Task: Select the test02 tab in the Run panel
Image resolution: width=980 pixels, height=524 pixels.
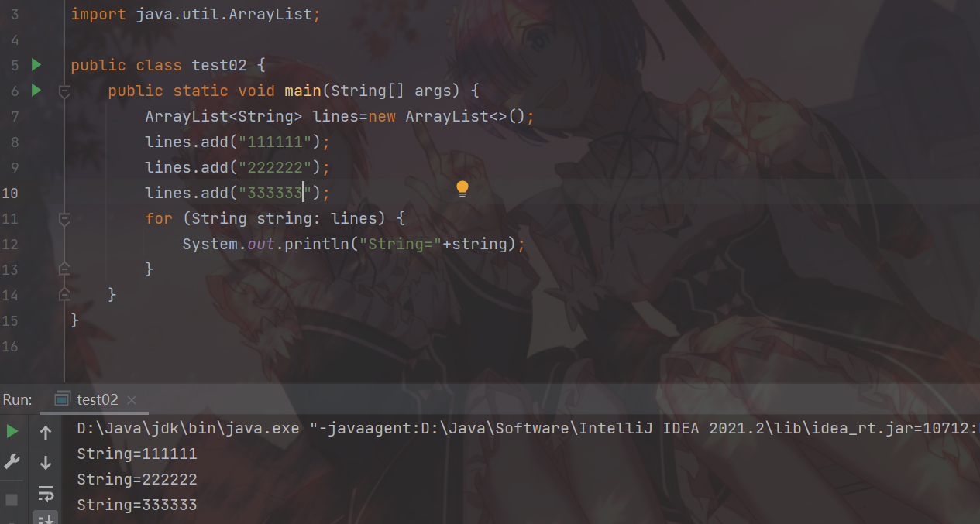Action: pos(87,399)
